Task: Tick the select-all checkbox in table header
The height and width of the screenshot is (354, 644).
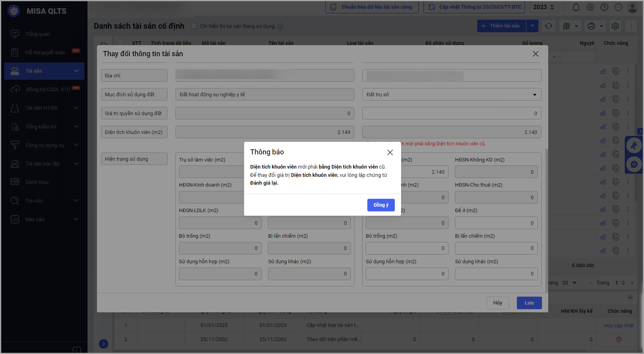Action: (x=120, y=42)
